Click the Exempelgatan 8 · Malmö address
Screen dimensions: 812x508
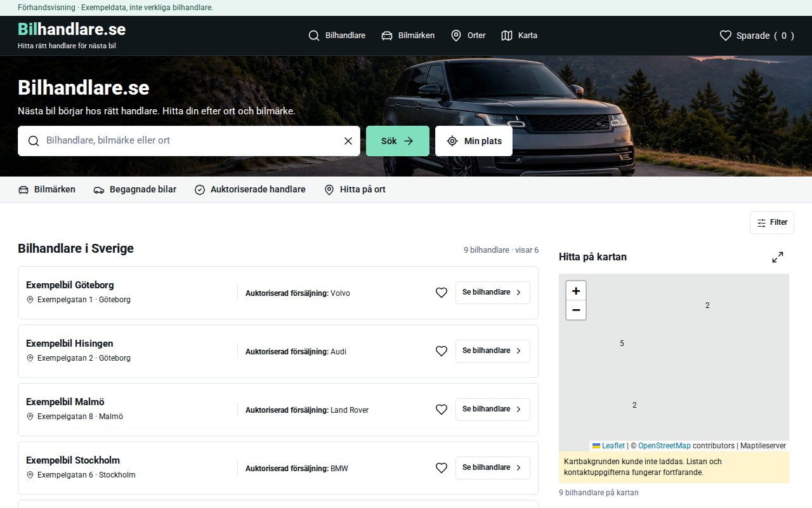click(75, 417)
